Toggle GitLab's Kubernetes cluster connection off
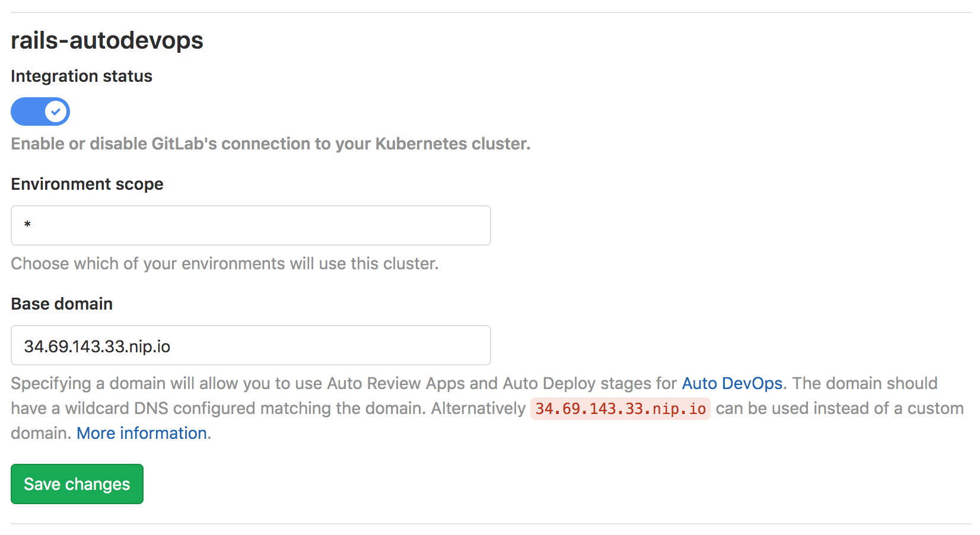The width and height of the screenshot is (980, 535). tap(40, 111)
